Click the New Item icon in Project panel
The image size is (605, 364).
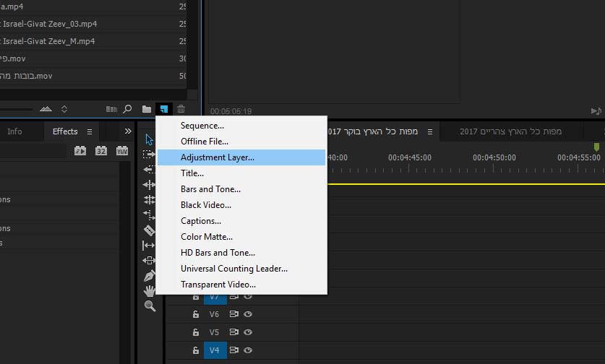click(164, 109)
